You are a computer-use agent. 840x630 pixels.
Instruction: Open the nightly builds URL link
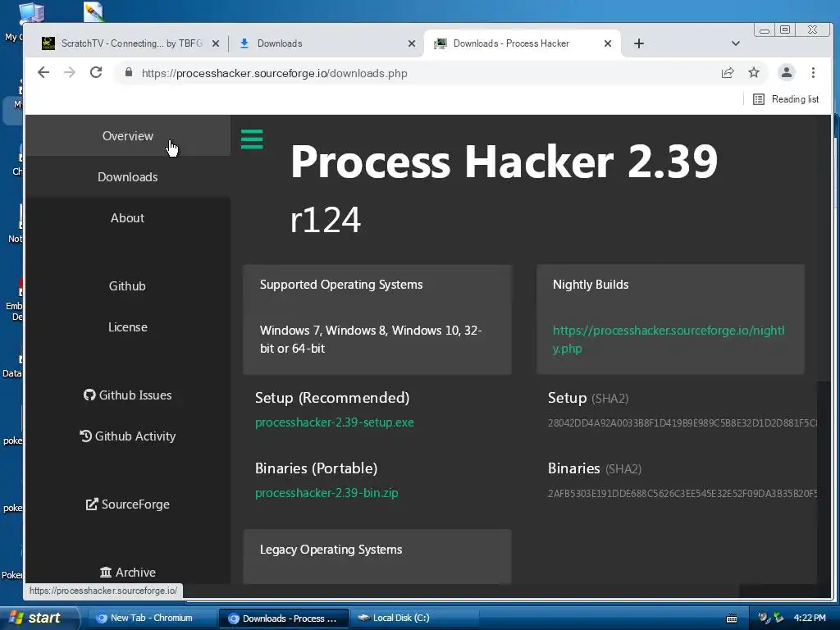pos(668,339)
